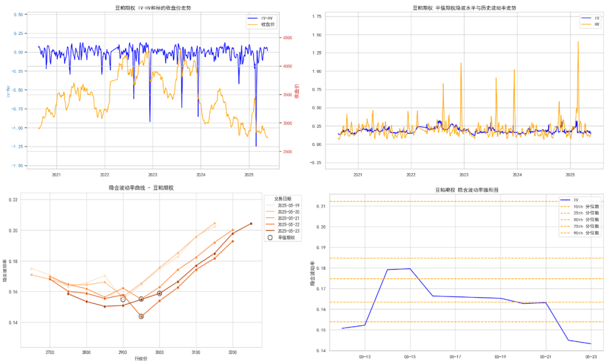The height and width of the screenshot is (364, 609).
Task: Click the 2024 x-axis tick in the IV/HV chart
Action: (x=517, y=175)
